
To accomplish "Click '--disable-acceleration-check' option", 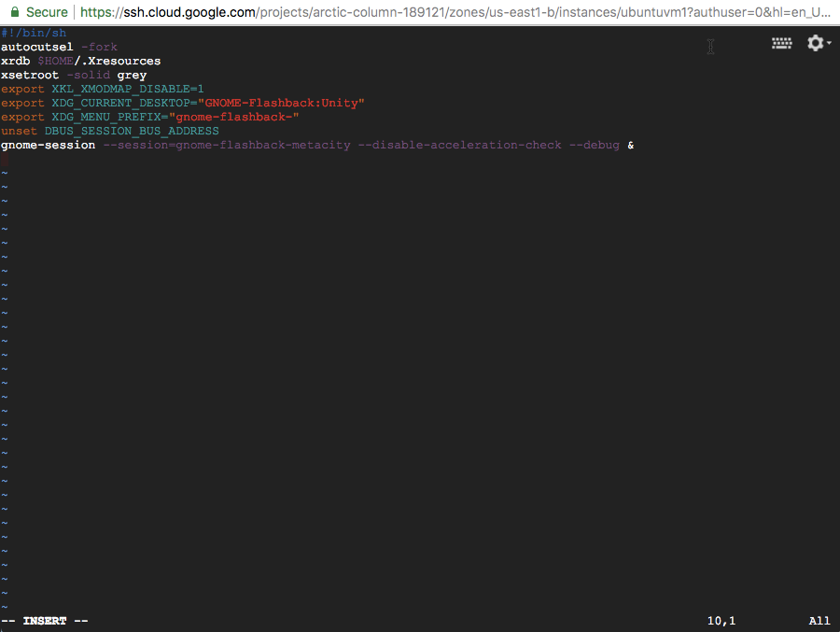I will click(459, 145).
